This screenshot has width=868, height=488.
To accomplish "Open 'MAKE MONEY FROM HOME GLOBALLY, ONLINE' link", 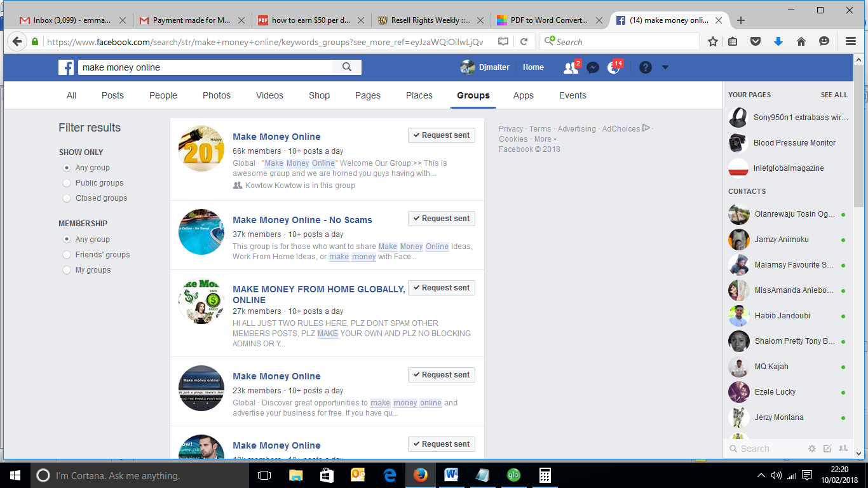I will pyautogui.click(x=318, y=294).
